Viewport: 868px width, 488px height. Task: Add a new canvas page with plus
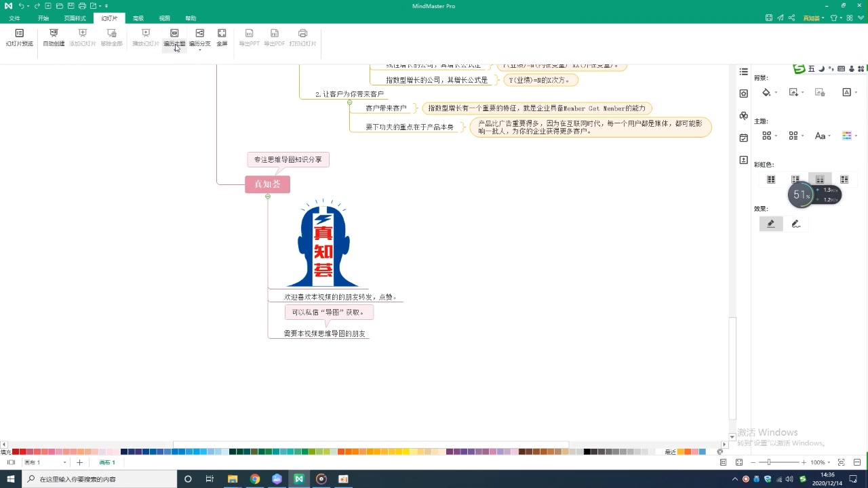click(x=79, y=462)
